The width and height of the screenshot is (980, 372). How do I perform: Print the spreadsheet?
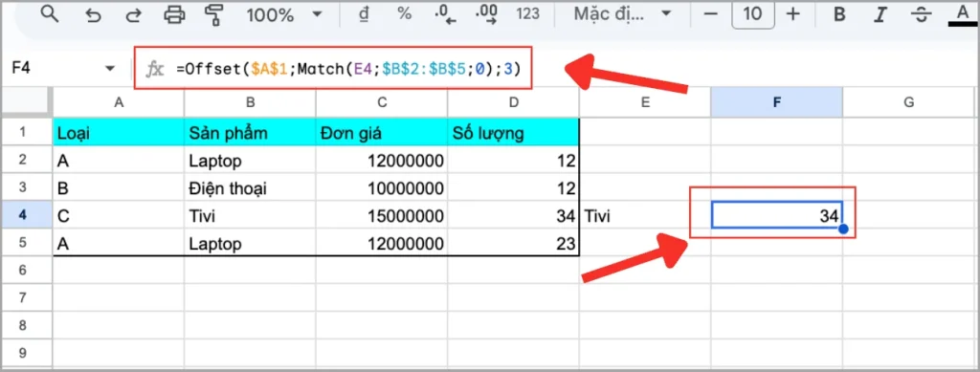(174, 14)
